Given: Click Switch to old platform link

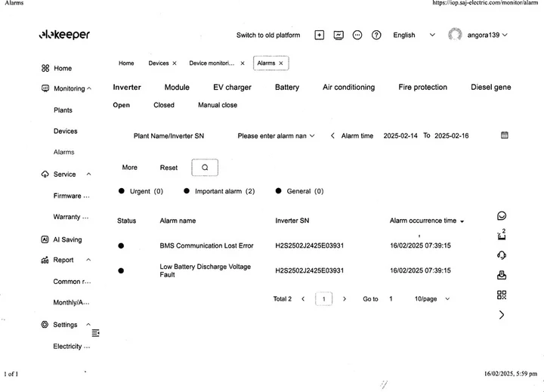Looking at the screenshot, I should coord(267,35).
